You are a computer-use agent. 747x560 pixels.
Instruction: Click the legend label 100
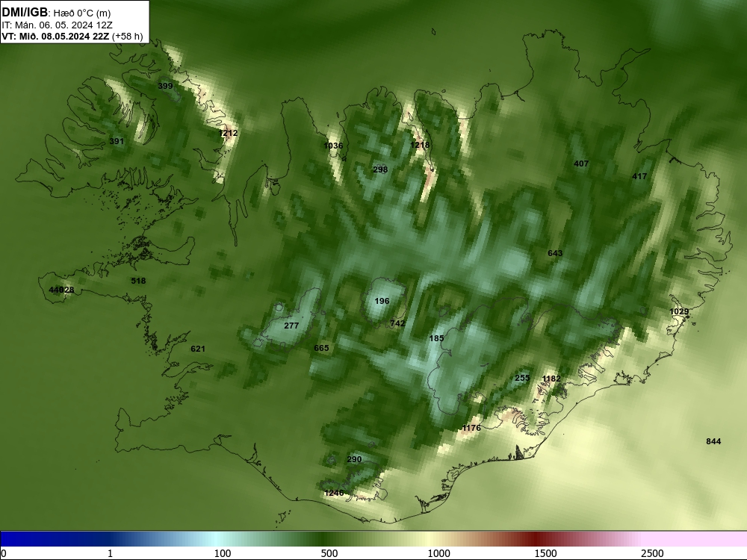pos(223,553)
